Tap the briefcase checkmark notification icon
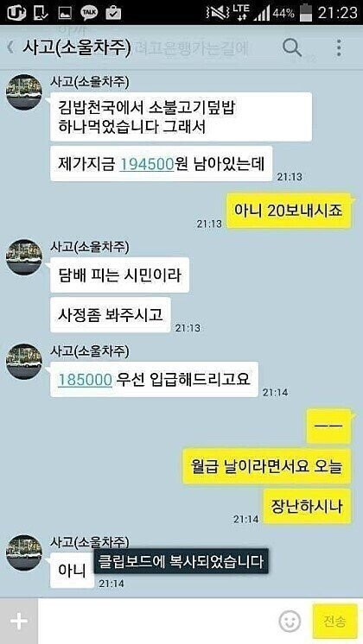Image resolution: width=363 pixels, height=644 pixels. [x=113, y=13]
